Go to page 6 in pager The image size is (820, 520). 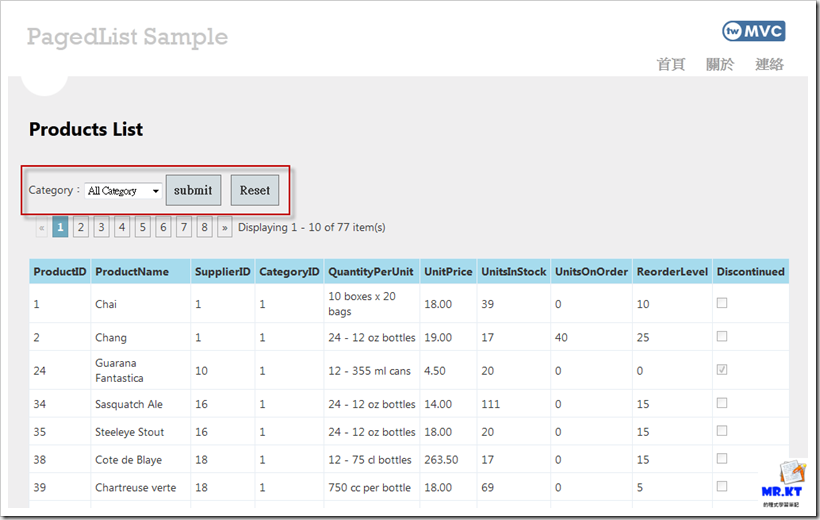[163, 228]
